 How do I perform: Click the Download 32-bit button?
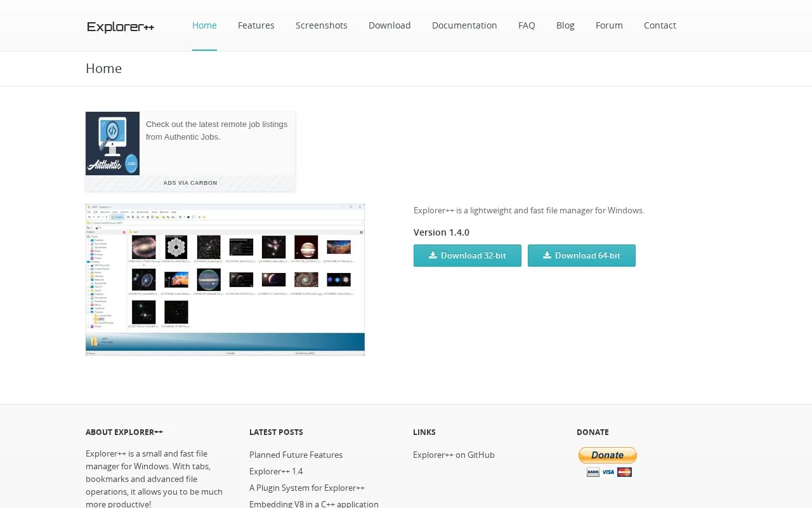468,255
